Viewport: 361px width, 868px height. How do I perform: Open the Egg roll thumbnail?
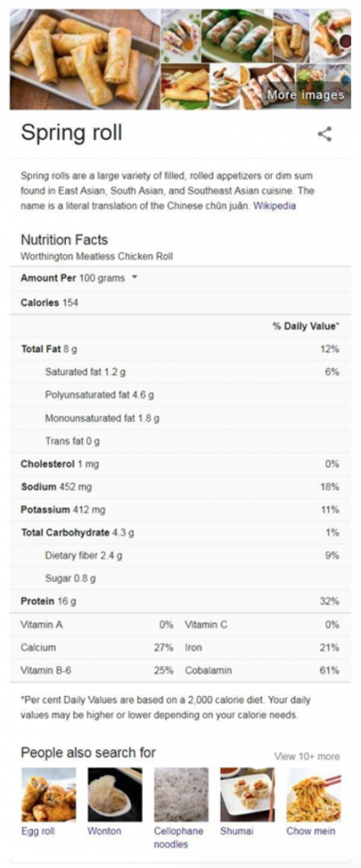[x=49, y=795]
